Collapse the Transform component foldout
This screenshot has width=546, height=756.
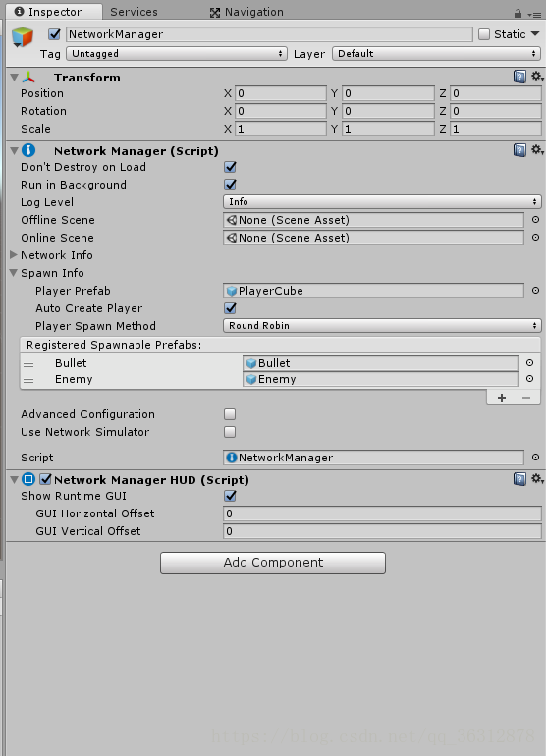14,78
